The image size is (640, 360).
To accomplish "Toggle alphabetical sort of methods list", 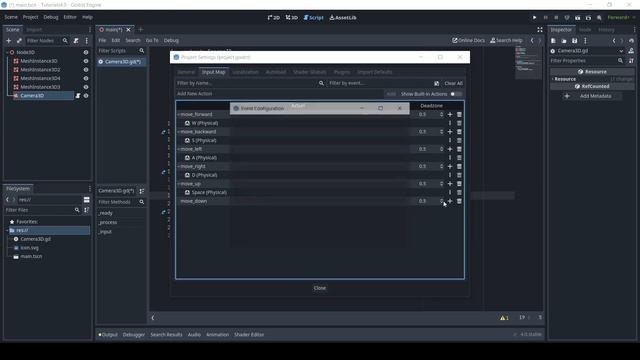I will [142, 191].
